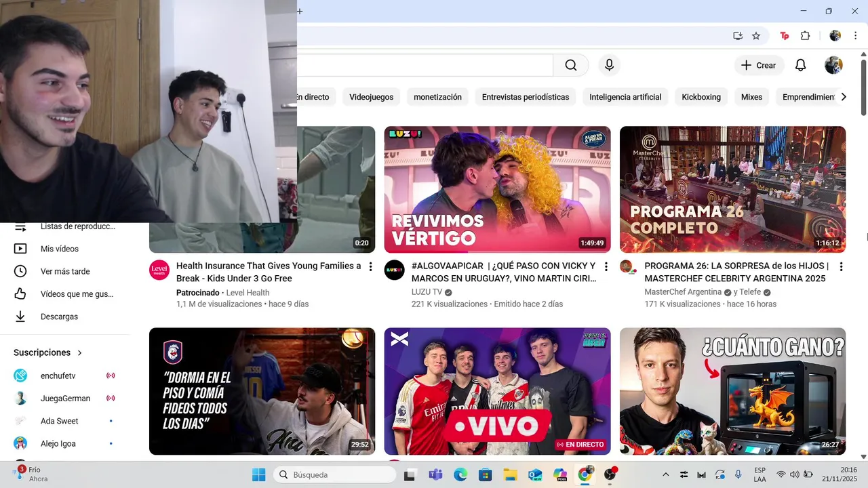Open the notifications bell
The width and height of the screenshot is (868, 488).
click(x=800, y=65)
